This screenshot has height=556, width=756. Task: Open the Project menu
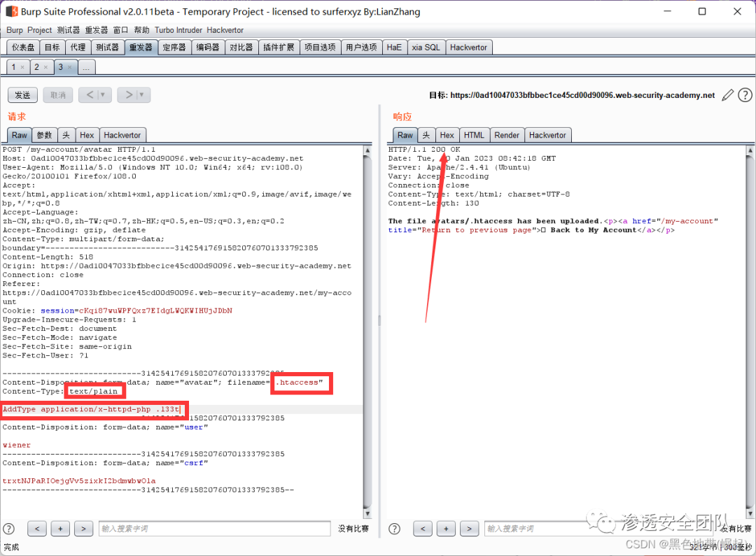(x=39, y=30)
